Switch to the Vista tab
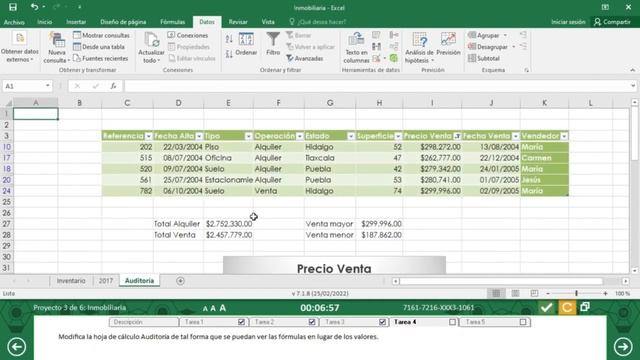This screenshot has width=640, height=360. tap(268, 22)
